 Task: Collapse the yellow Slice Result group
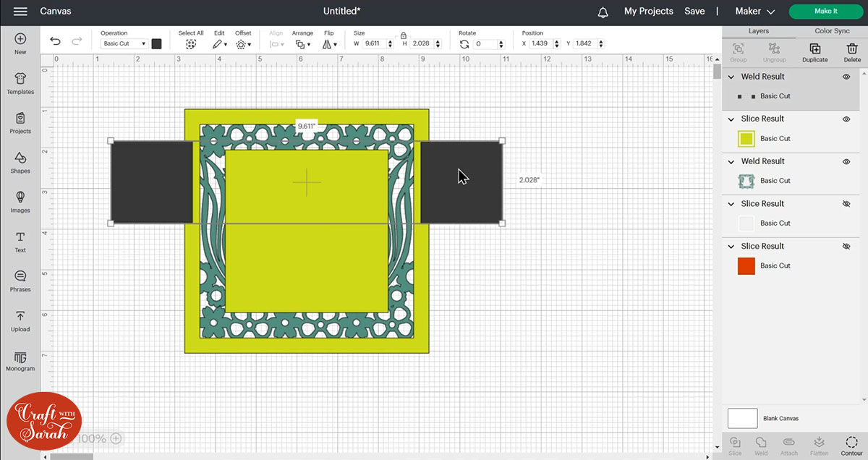731,119
